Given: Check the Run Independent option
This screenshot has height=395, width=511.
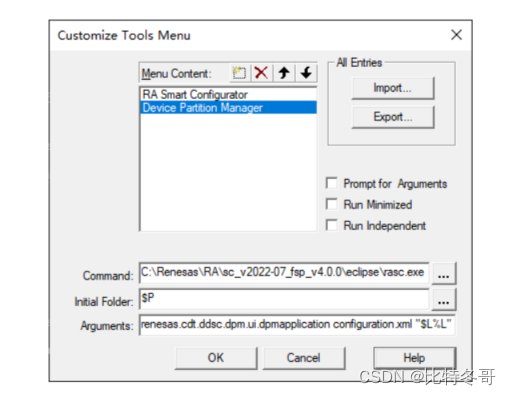Looking at the screenshot, I should click(332, 225).
